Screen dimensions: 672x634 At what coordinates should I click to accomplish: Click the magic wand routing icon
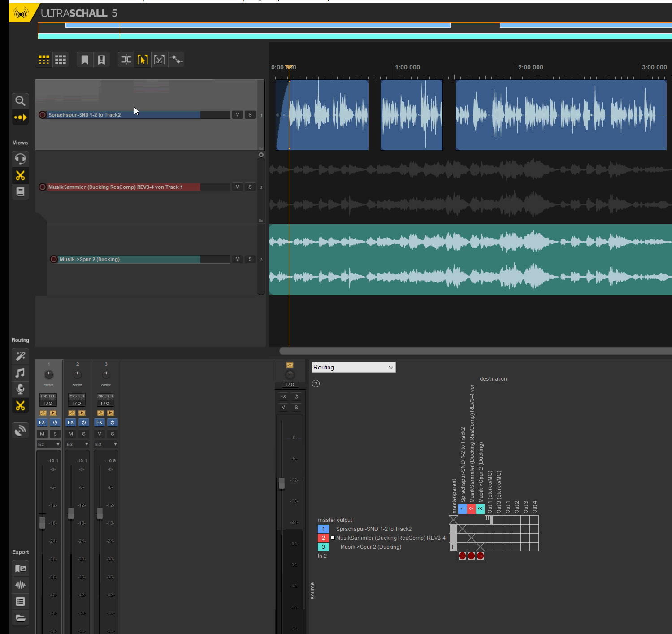(x=20, y=356)
